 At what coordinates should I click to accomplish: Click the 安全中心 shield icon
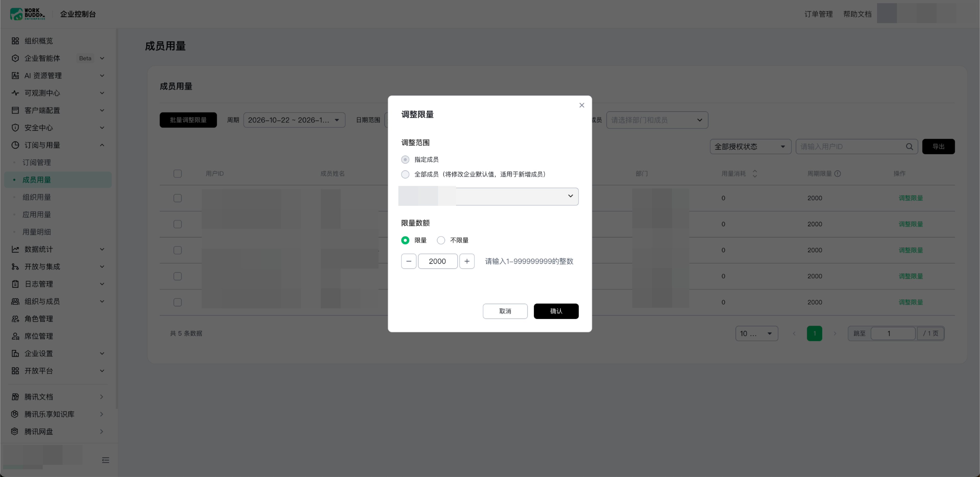(15, 127)
